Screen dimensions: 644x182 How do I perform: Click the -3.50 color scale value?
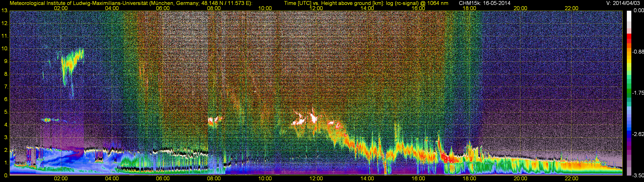tap(638, 176)
